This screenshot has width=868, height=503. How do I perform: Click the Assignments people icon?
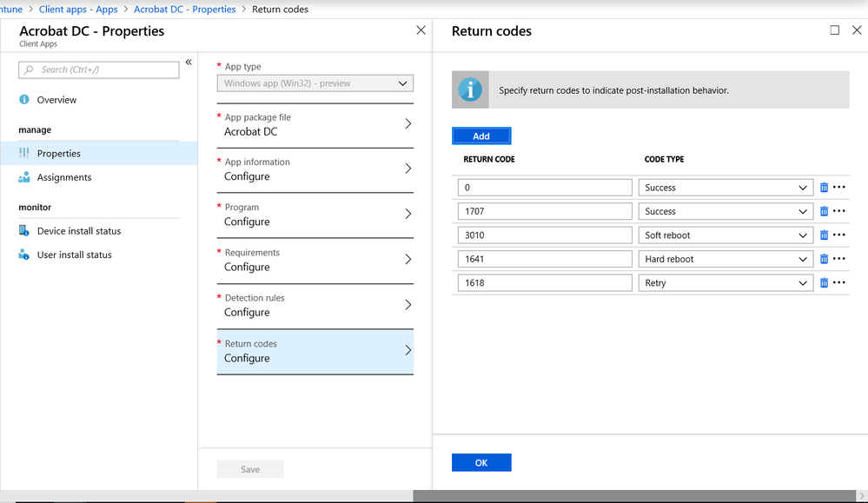coord(24,177)
